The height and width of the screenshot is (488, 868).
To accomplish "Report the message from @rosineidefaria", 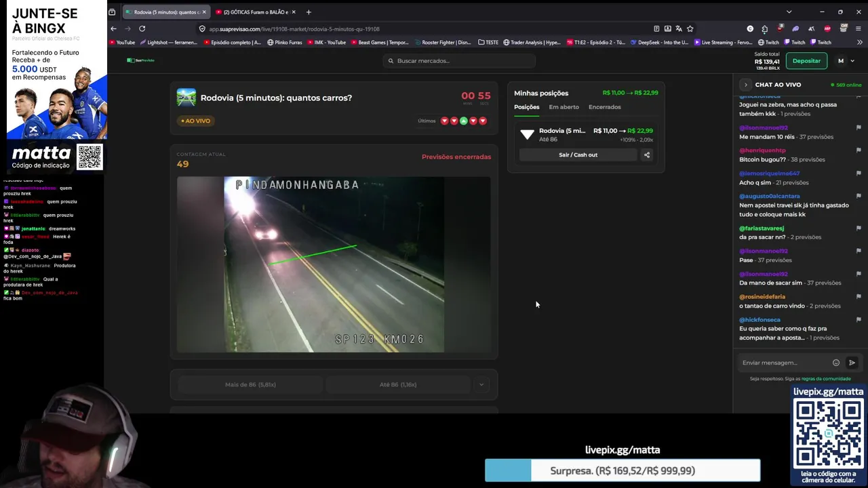I will click(x=858, y=296).
